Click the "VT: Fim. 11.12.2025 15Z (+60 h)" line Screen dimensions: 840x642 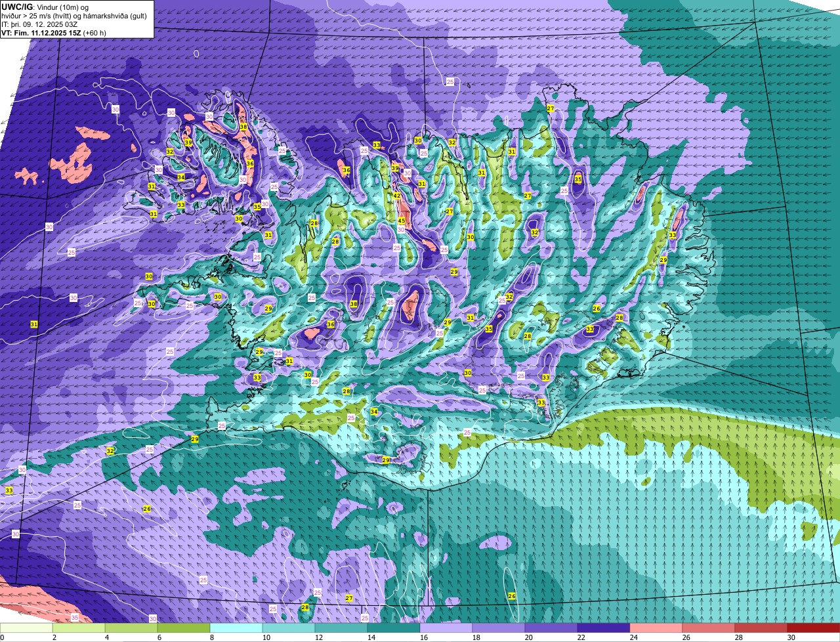54,33
